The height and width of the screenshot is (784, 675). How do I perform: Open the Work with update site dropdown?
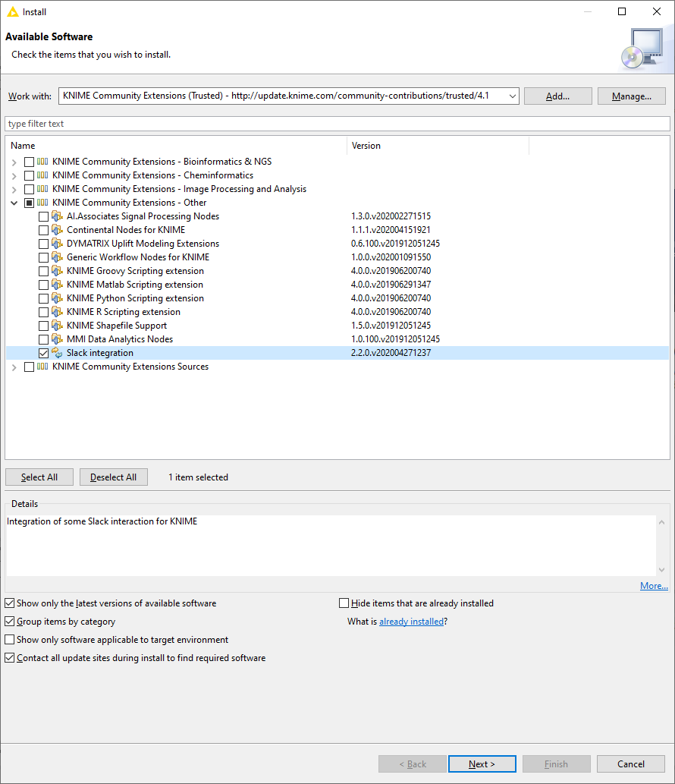[512, 96]
